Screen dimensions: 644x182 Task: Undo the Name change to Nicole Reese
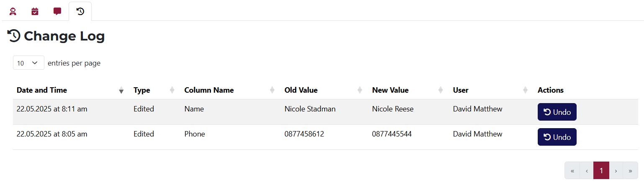pyautogui.click(x=557, y=112)
